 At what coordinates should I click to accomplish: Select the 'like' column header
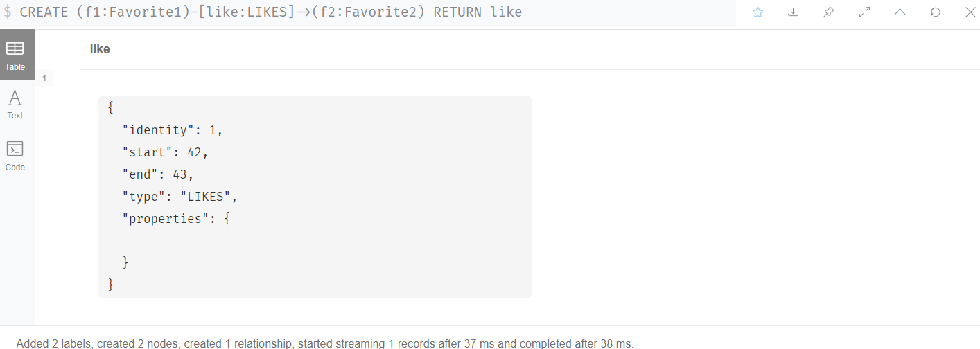click(x=100, y=49)
